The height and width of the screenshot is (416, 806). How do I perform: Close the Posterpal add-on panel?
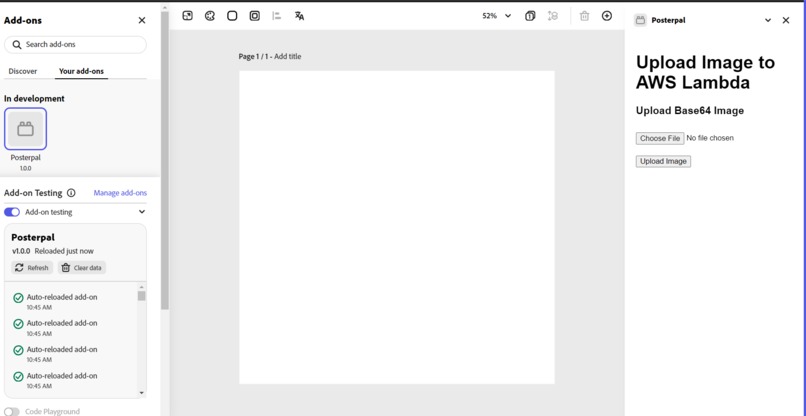(x=785, y=20)
